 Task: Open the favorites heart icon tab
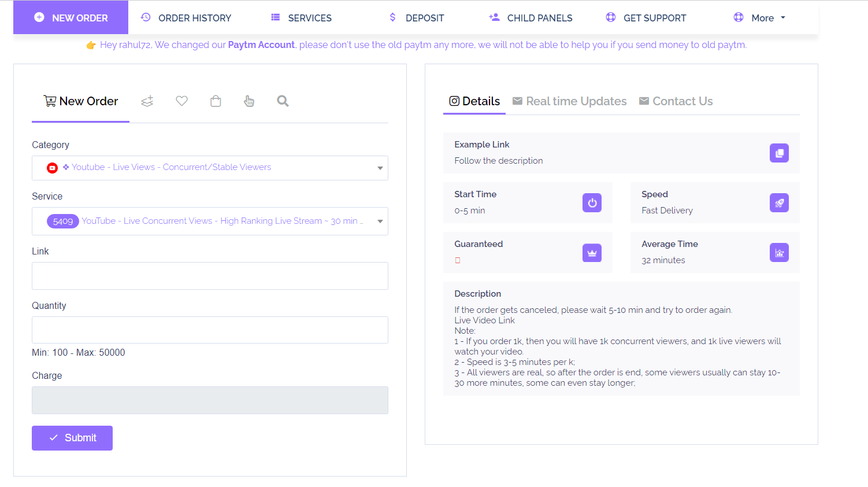tap(181, 101)
